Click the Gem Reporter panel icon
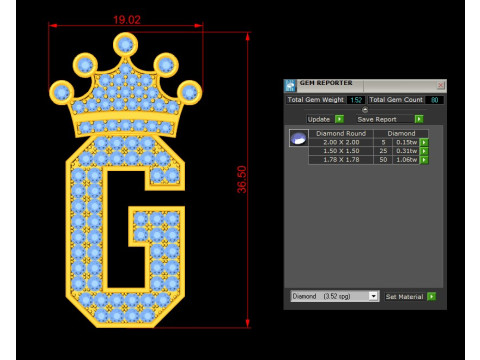Viewport: 480px width, 360px height. tap(290, 86)
